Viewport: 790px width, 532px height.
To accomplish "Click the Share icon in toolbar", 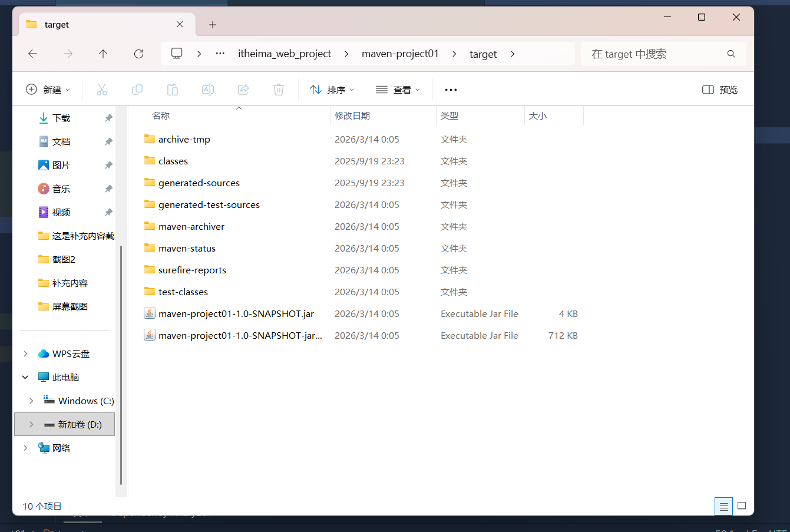I will coord(243,90).
